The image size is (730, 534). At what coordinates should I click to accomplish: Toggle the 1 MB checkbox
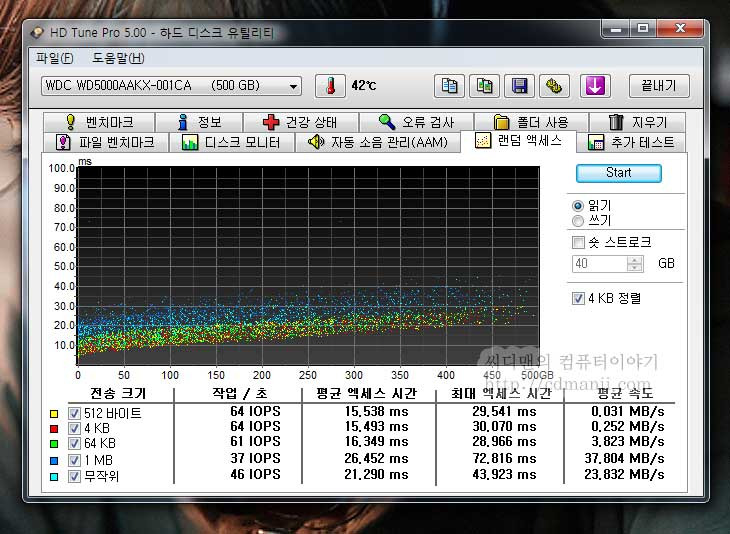74,460
